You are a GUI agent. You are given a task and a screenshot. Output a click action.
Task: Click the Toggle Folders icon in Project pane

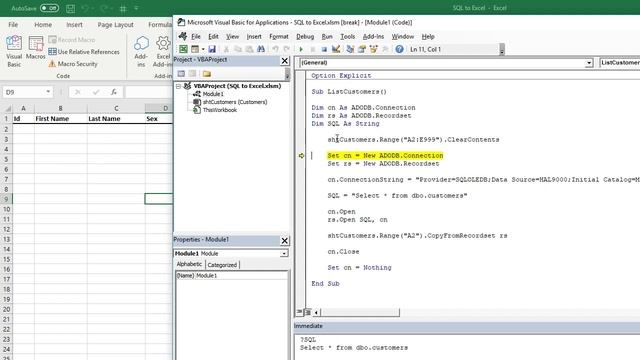tap(207, 73)
